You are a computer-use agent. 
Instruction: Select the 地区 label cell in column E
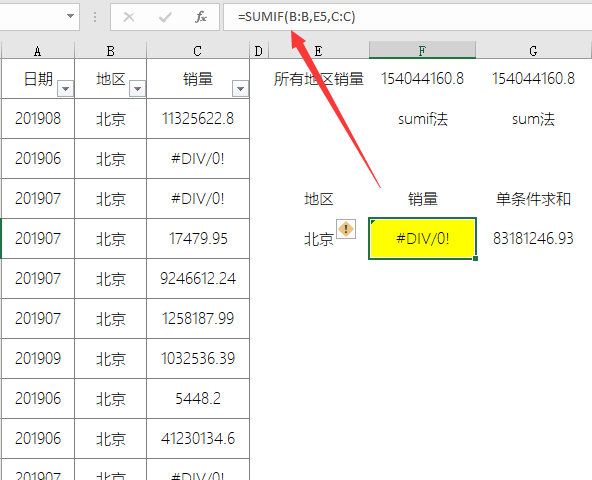[x=319, y=199]
